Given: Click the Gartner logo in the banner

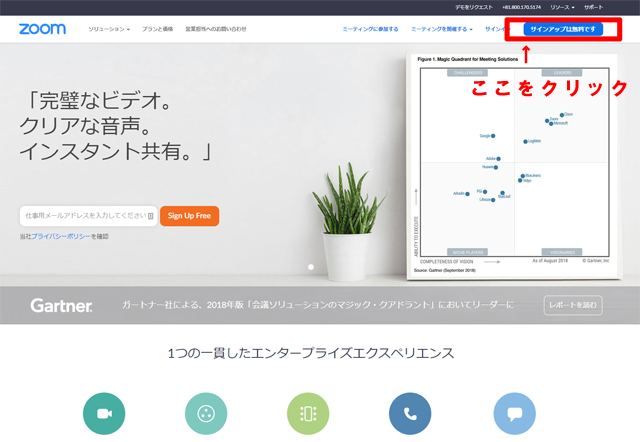Looking at the screenshot, I should [61, 306].
